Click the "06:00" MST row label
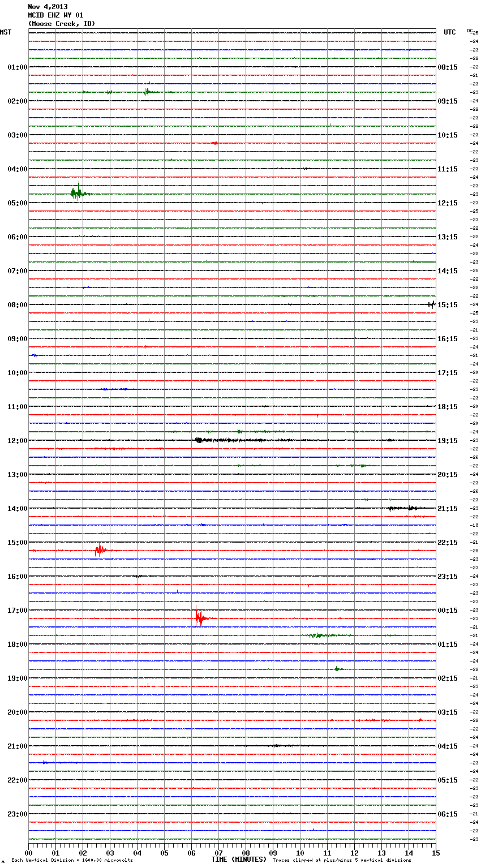The width and height of the screenshot is (481, 868). tap(18, 237)
